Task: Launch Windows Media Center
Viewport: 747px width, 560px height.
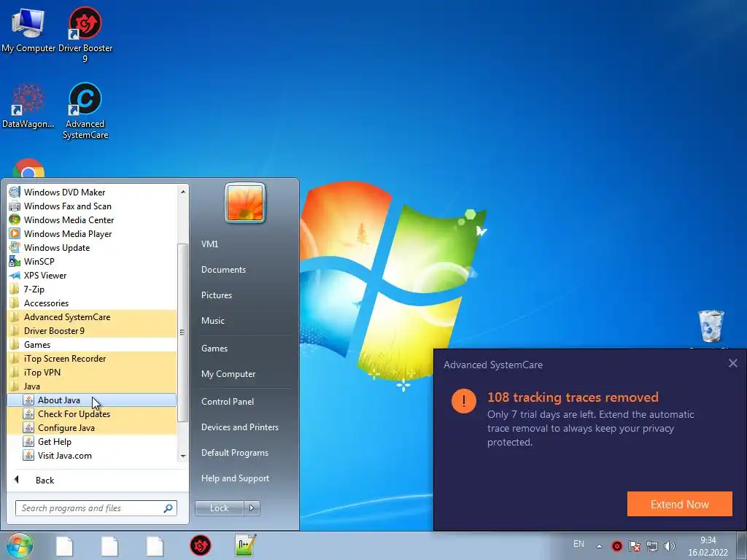Action: tap(91, 220)
